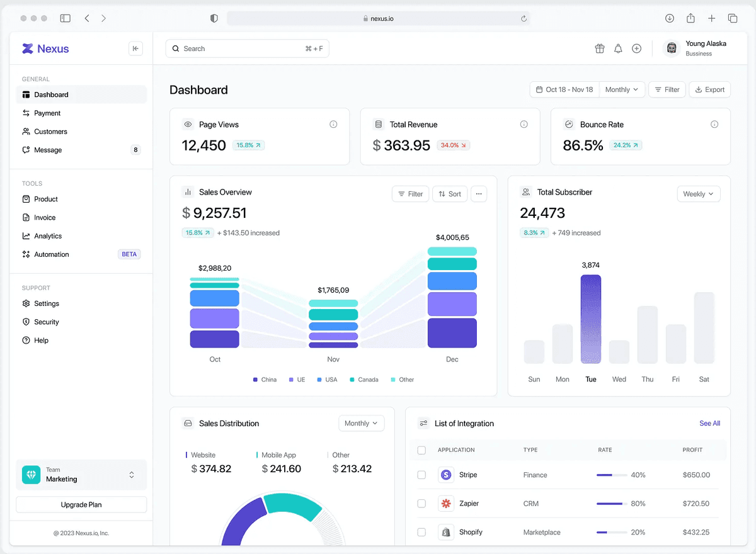Check the Zapier row checkbox
This screenshot has height=554, width=756.
point(421,503)
